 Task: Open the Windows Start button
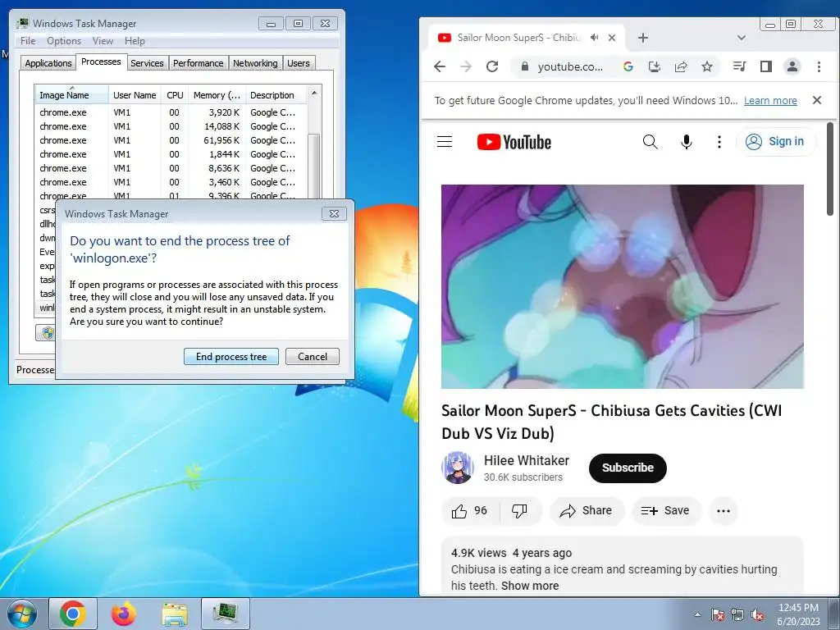(22, 614)
